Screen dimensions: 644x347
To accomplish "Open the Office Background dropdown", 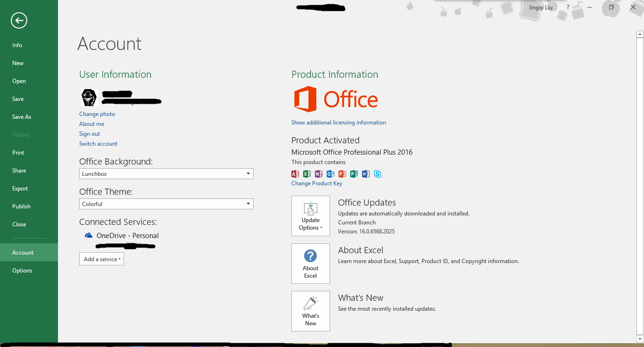I will (x=166, y=173).
